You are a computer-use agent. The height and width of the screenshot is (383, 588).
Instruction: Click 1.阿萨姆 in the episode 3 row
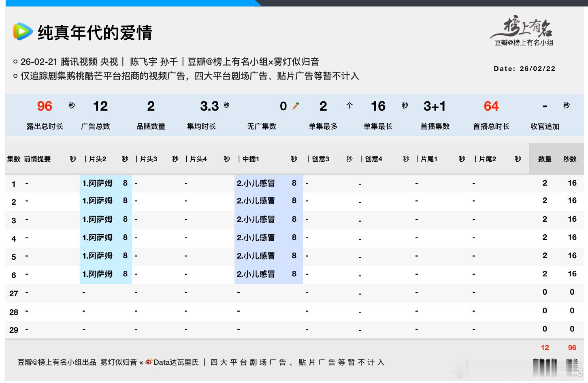coord(97,219)
